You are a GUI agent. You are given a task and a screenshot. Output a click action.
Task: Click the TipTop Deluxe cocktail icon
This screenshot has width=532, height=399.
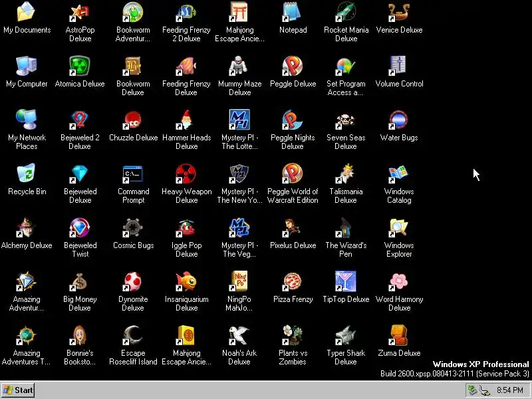[346, 281]
